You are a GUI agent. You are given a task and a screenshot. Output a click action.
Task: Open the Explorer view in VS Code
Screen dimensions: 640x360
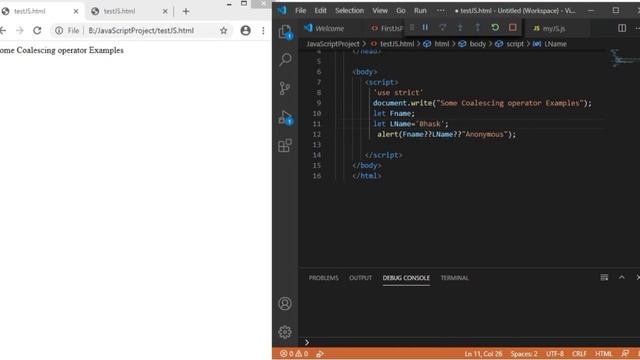tap(285, 32)
